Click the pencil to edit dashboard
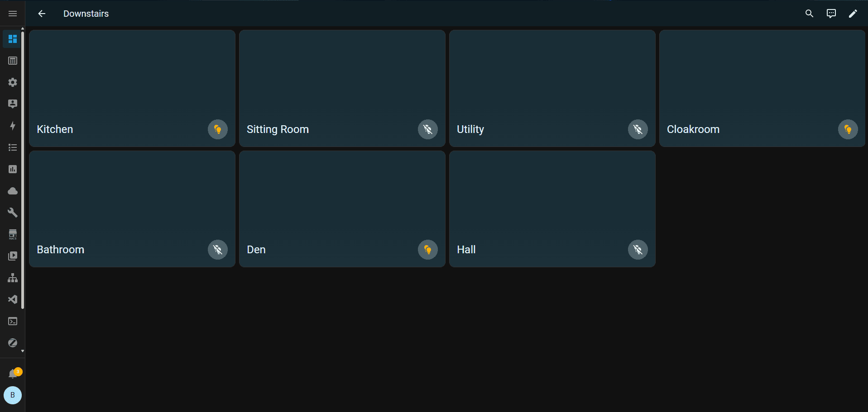 point(853,14)
